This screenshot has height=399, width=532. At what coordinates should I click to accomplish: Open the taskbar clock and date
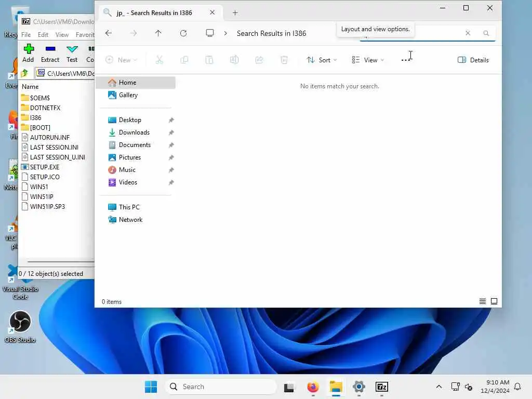point(495,387)
